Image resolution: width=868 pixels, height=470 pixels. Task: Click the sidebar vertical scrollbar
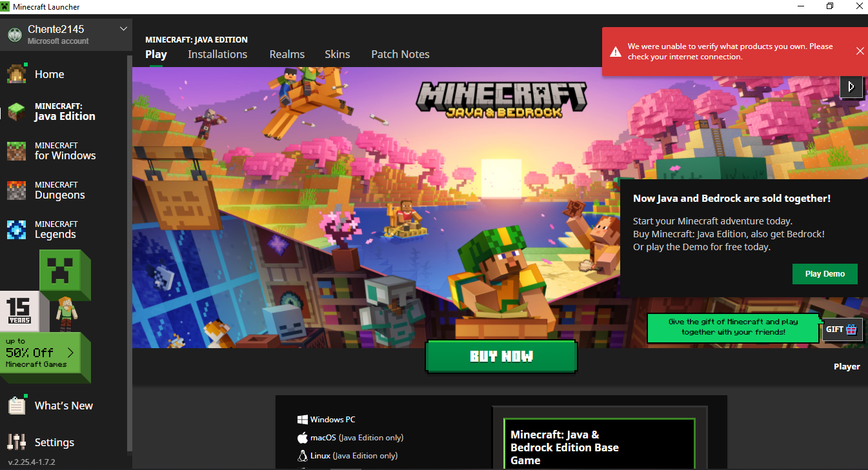click(130, 253)
